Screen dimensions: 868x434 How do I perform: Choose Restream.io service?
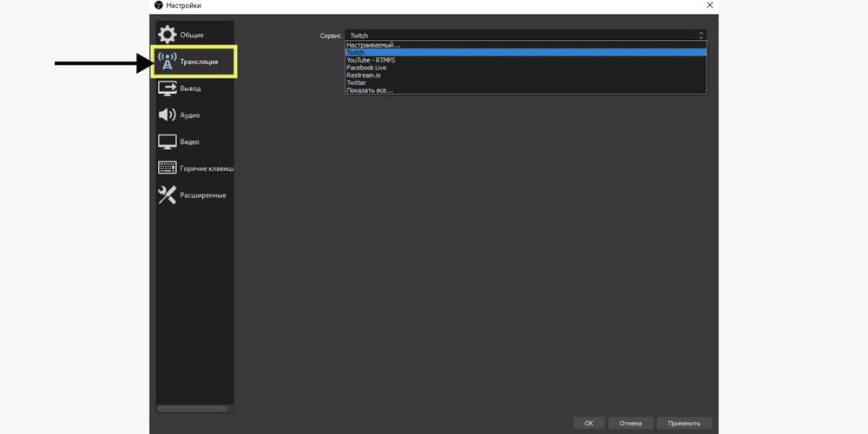pos(526,75)
